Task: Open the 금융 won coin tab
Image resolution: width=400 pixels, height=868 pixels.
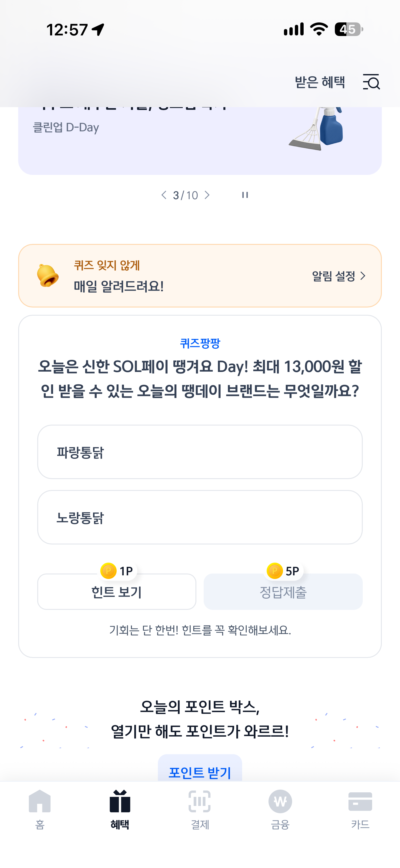Action: (x=280, y=809)
